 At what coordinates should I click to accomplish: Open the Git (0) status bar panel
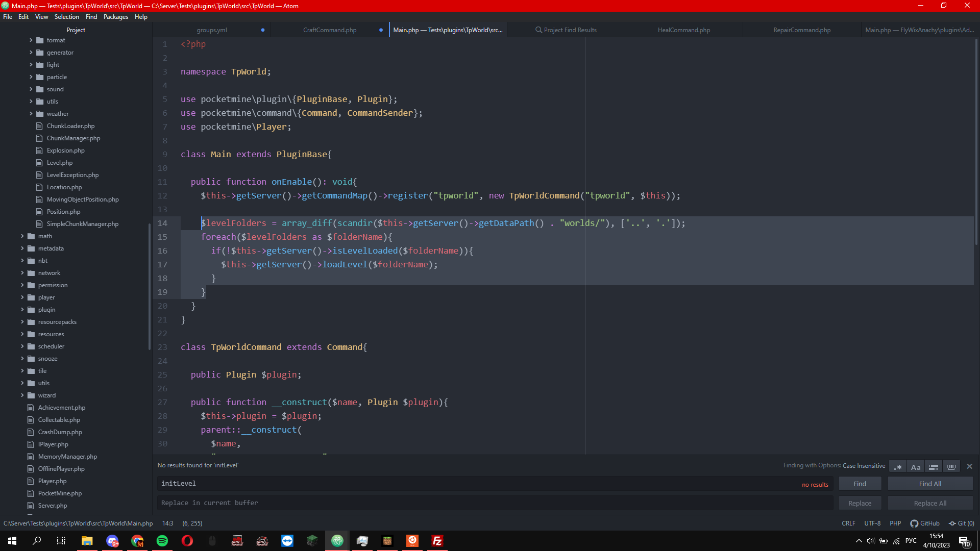962,523
